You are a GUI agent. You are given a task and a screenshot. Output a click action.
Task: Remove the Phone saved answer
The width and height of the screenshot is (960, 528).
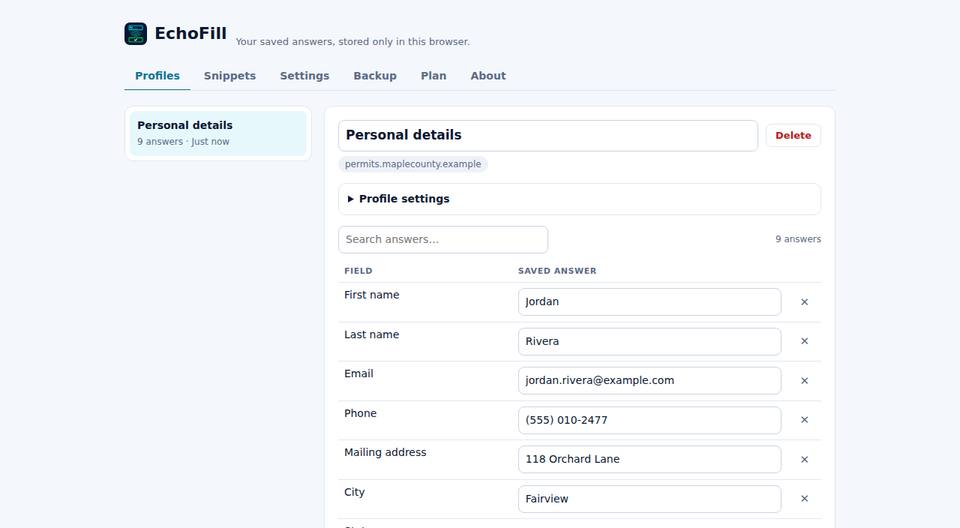pyautogui.click(x=804, y=420)
